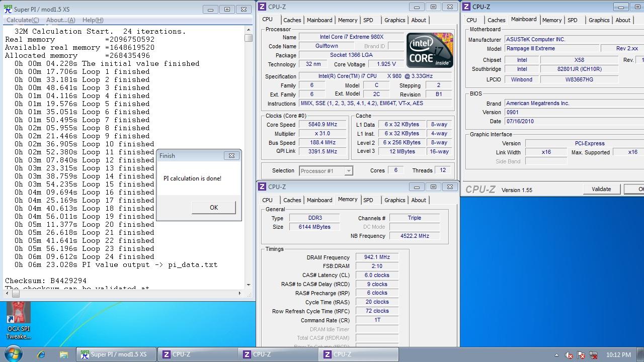This screenshot has width=644, height=362.
Task: Select CPU tab in CPU-Z Memory window
Action: pos(268,200)
